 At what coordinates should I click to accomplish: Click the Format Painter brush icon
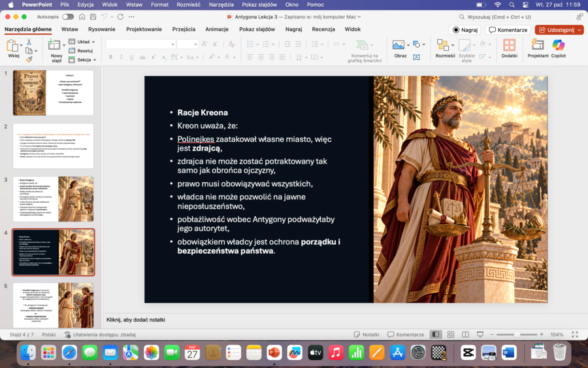coord(29,59)
